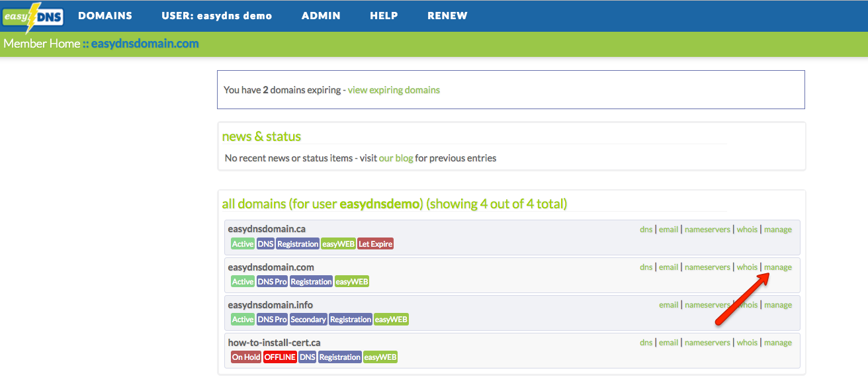Open the DOMAINS menu

click(x=105, y=16)
